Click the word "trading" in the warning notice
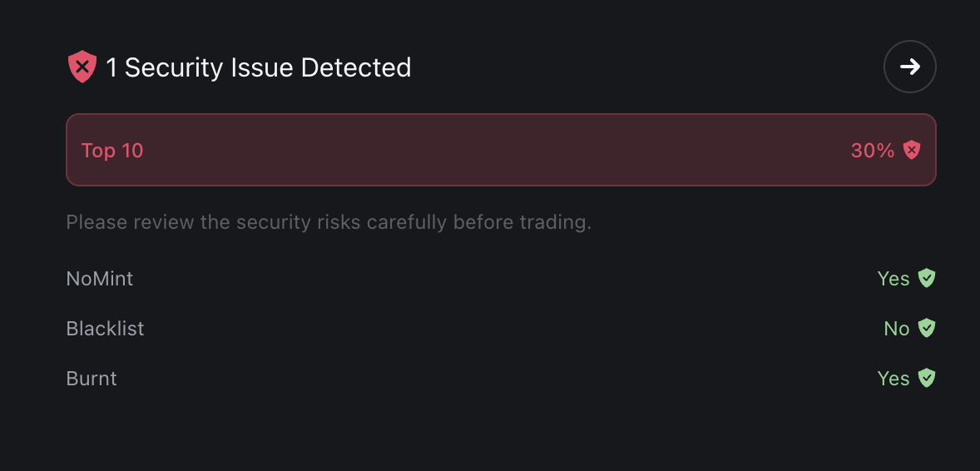The width and height of the screenshot is (980, 471). tap(558, 223)
